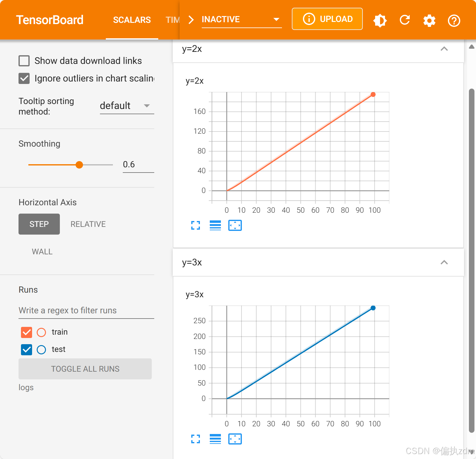Collapse the y=3x section
476x459 pixels.
click(444, 262)
